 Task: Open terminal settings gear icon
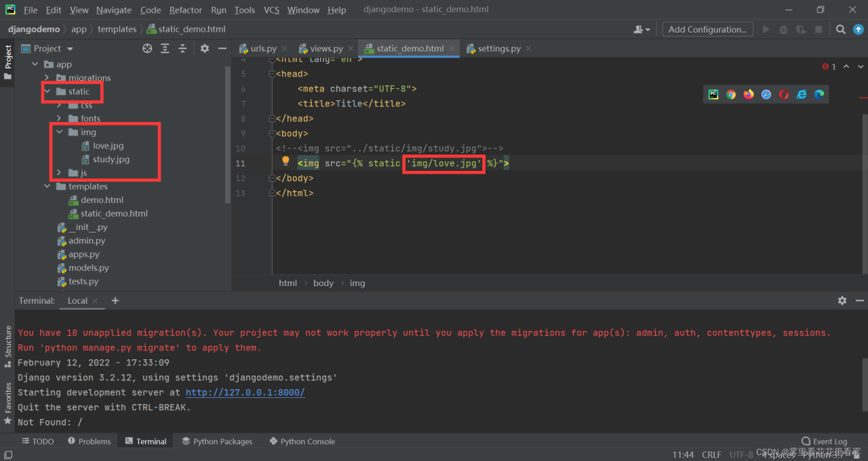842,300
